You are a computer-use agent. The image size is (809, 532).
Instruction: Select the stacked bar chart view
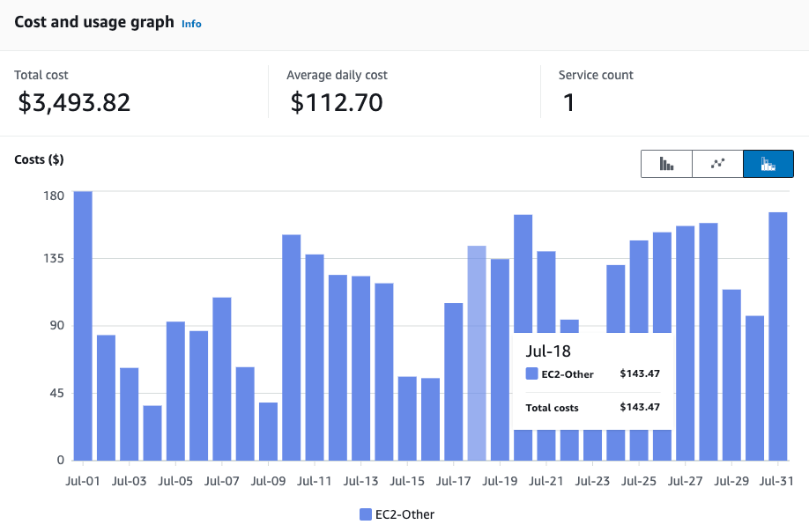point(768,164)
